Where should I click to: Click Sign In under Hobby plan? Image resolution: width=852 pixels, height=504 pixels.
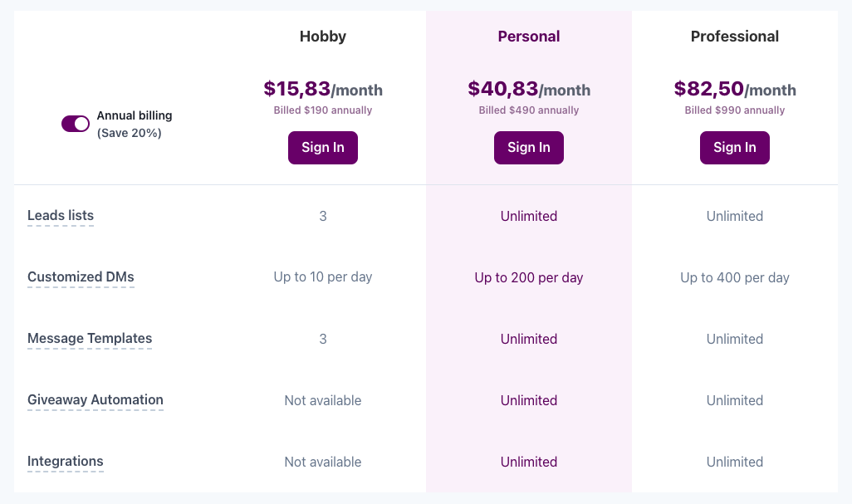pyautogui.click(x=323, y=148)
